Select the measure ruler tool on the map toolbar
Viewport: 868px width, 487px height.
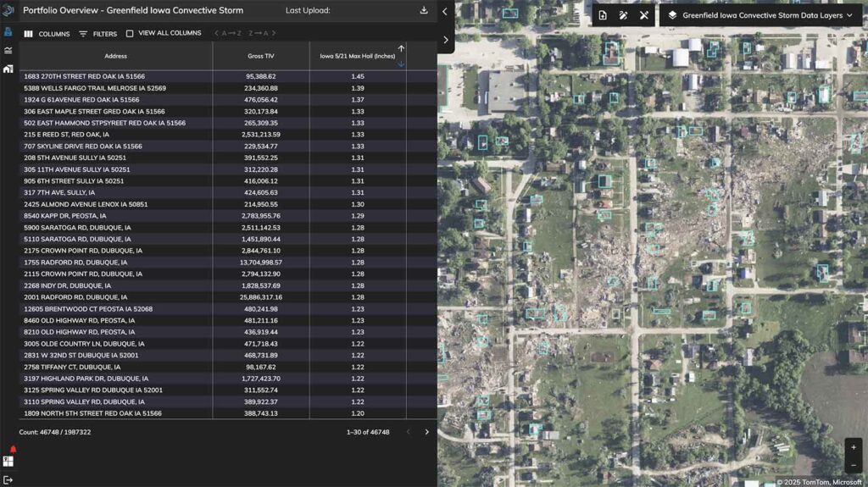tap(644, 15)
